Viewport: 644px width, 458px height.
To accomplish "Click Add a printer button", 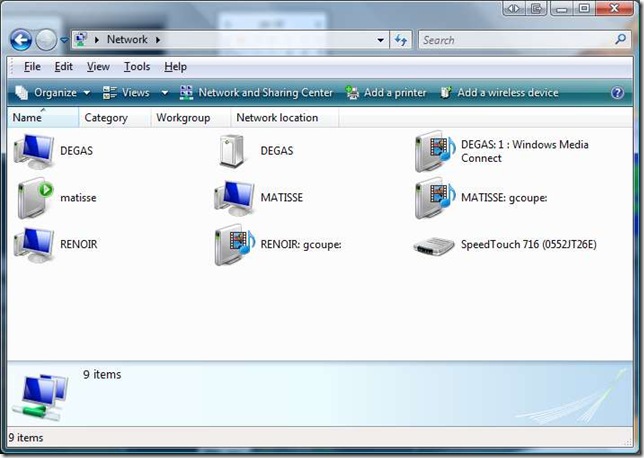I will pyautogui.click(x=386, y=93).
